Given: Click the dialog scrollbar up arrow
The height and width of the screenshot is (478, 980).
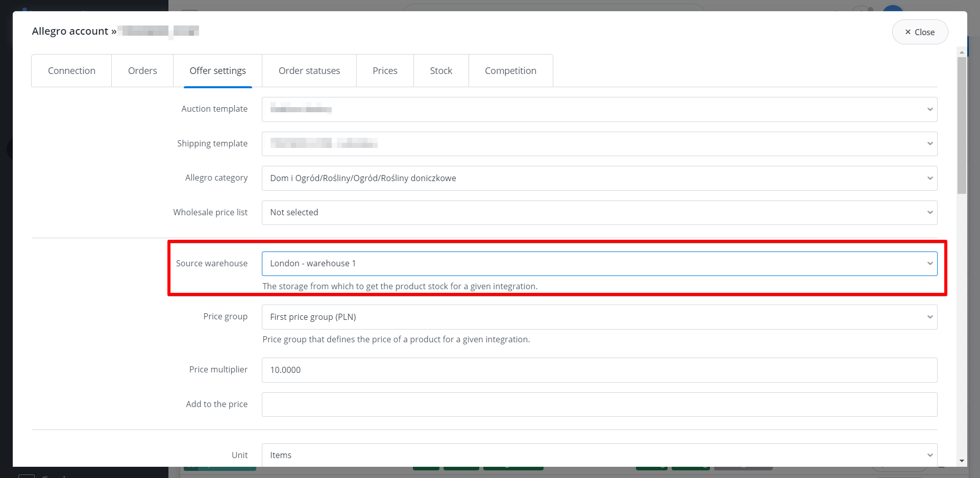Looking at the screenshot, I should [x=962, y=52].
